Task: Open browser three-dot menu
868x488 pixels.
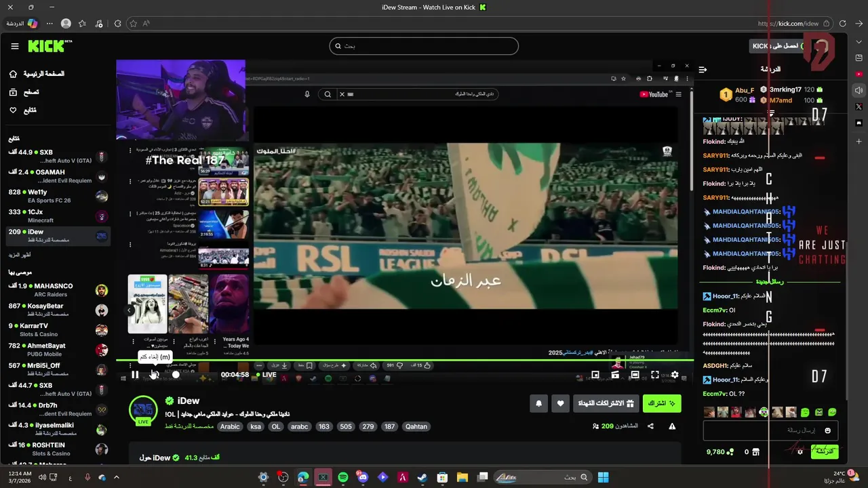Action: pos(50,23)
